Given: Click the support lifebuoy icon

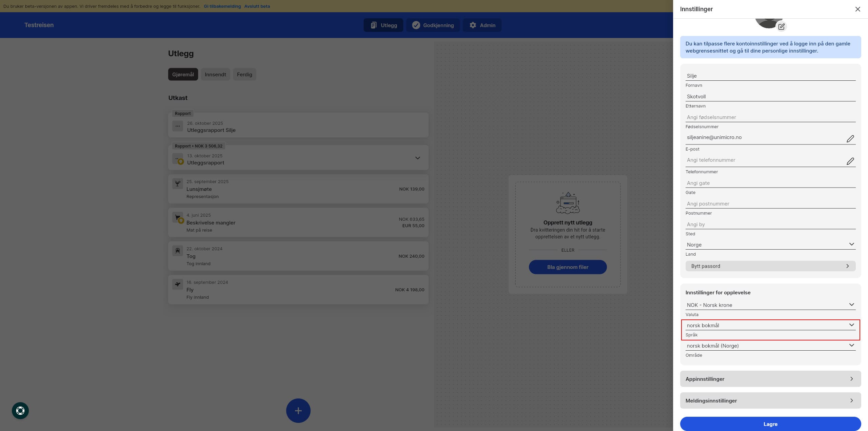Looking at the screenshot, I should (x=20, y=411).
